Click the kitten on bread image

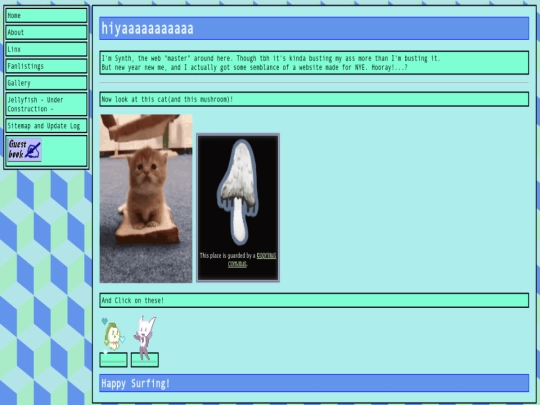click(146, 199)
